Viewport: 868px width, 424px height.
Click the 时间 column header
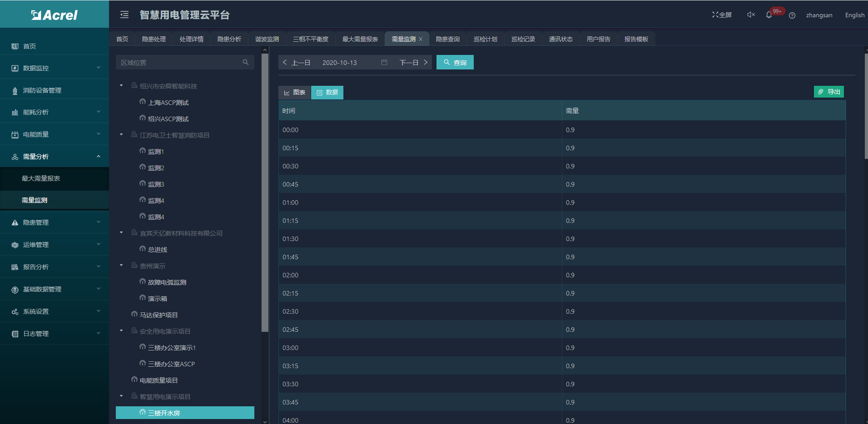point(420,111)
